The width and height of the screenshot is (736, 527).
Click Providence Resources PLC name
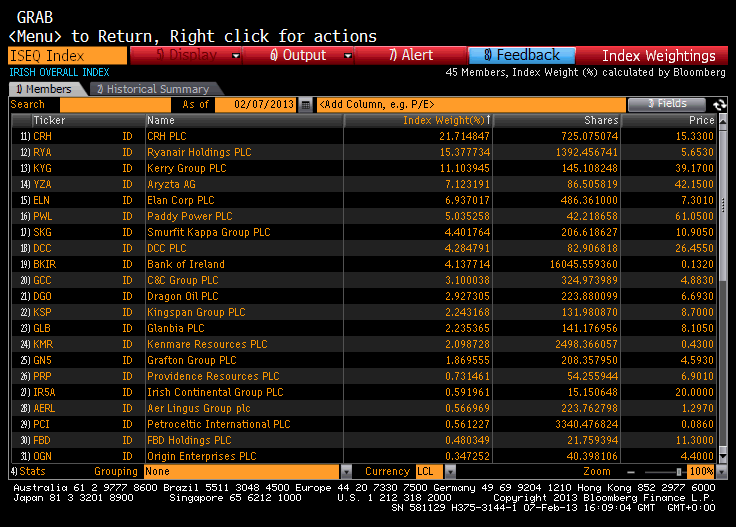[x=213, y=376]
